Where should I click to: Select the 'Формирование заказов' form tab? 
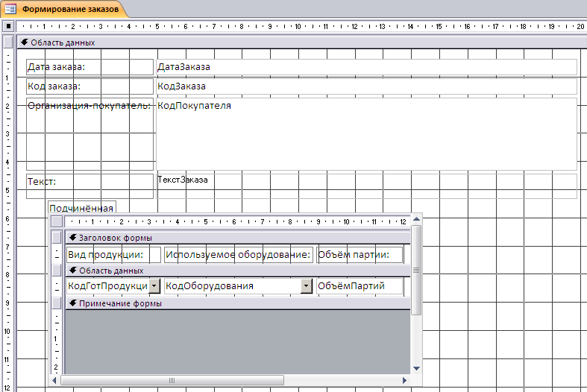[66, 9]
